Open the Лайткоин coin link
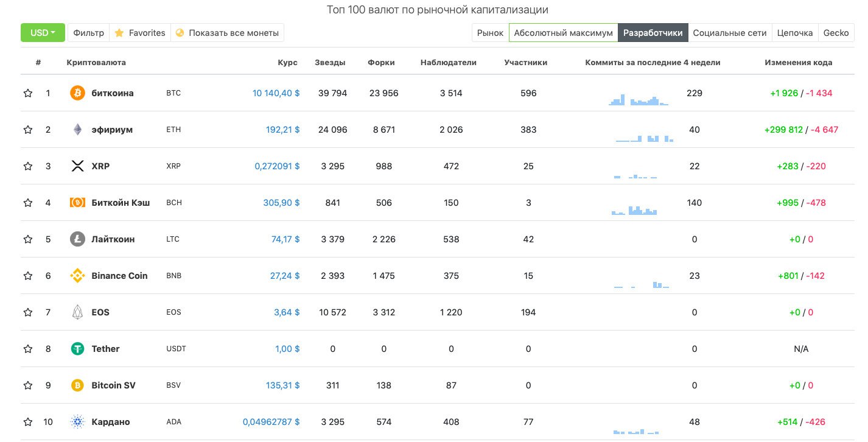Image resolution: width=868 pixels, height=442 pixels. coord(113,239)
